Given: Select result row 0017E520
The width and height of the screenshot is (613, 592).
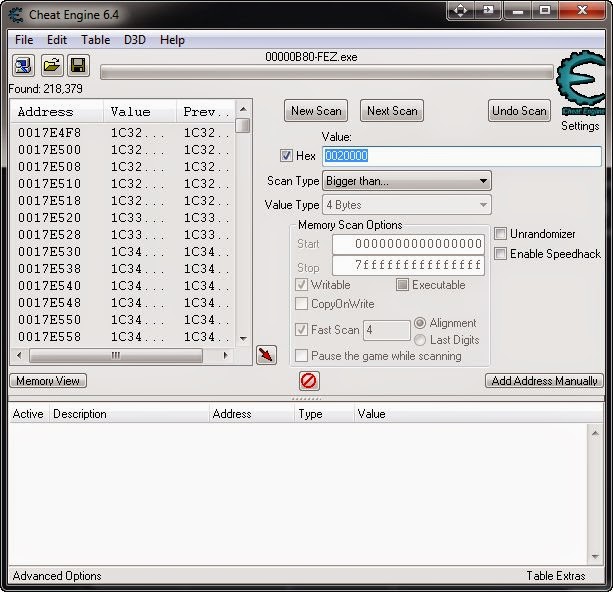Looking at the screenshot, I should [x=124, y=217].
